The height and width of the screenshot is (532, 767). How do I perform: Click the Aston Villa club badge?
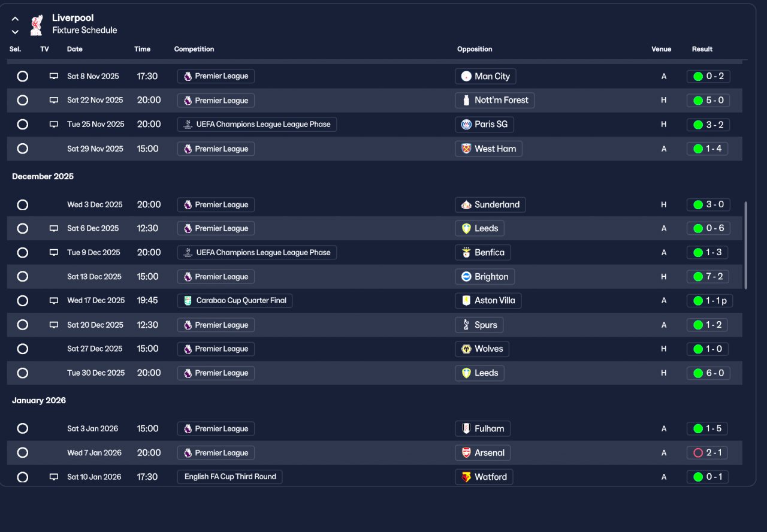coord(466,301)
